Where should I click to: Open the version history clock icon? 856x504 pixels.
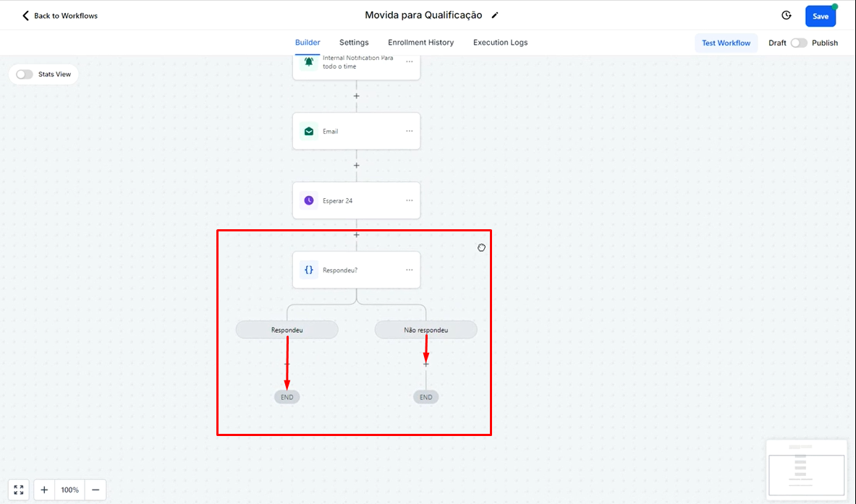[787, 15]
